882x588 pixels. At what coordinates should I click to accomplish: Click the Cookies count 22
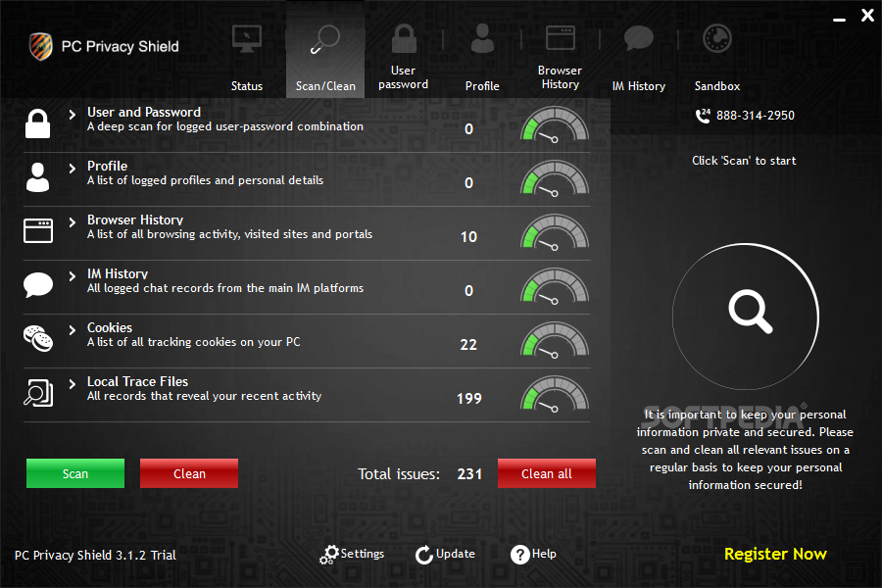click(468, 345)
